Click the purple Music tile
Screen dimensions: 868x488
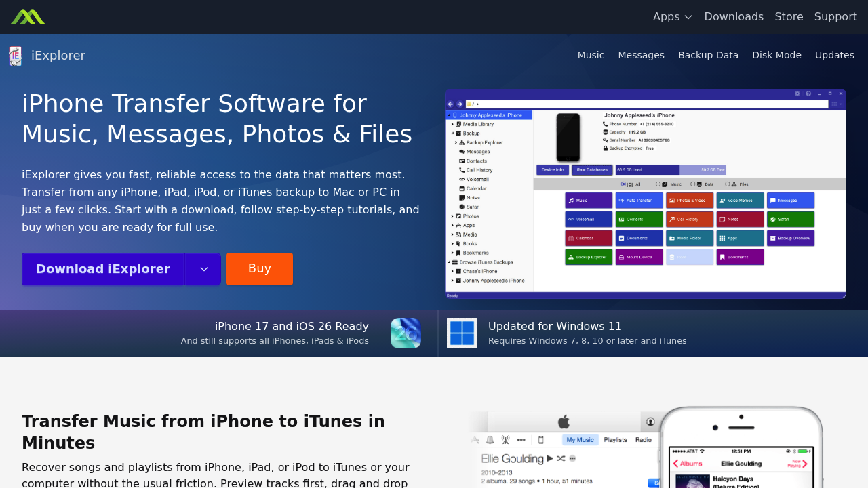coord(589,201)
